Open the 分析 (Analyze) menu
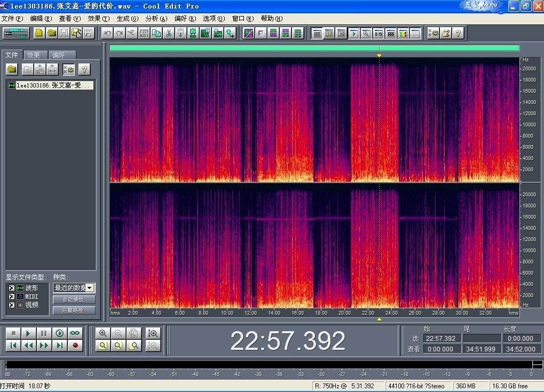 156,19
